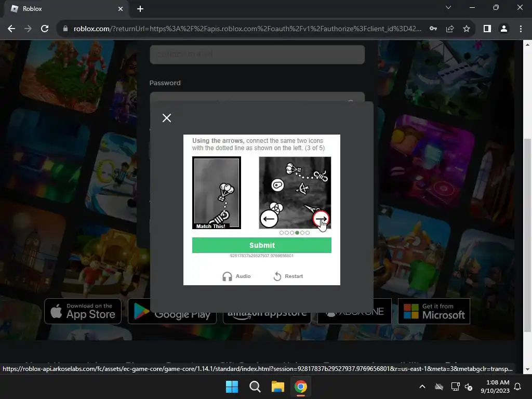Click the left arrow in the puzzle

click(269, 219)
